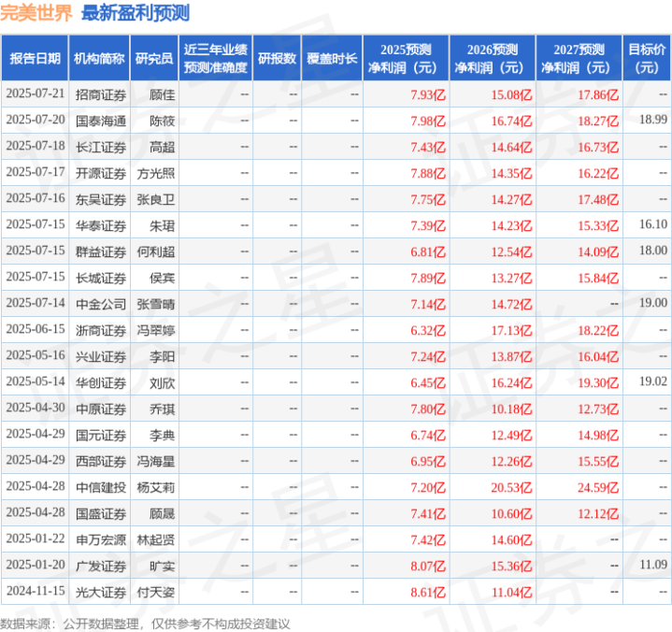Click the 近三年业绩预测准确度 header
Viewport: 672px width, 632px height.
(216, 58)
